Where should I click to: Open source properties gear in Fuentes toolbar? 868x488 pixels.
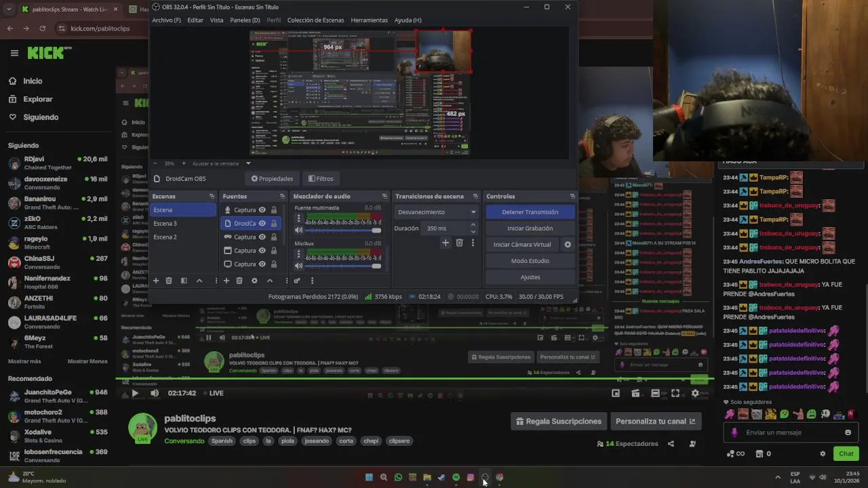pos(254,281)
